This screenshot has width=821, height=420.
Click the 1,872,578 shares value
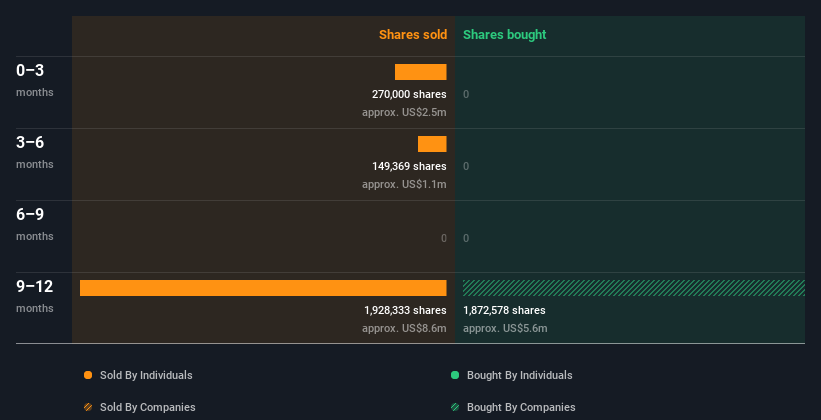[x=504, y=310]
